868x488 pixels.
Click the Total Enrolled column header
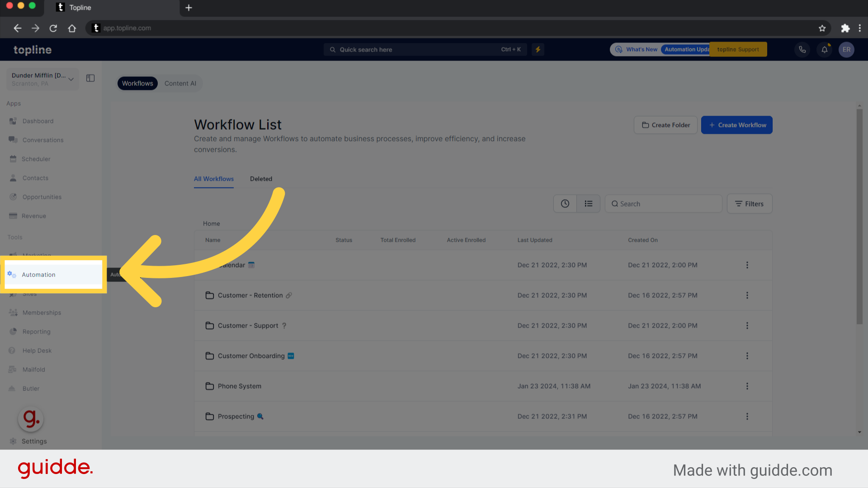398,240
